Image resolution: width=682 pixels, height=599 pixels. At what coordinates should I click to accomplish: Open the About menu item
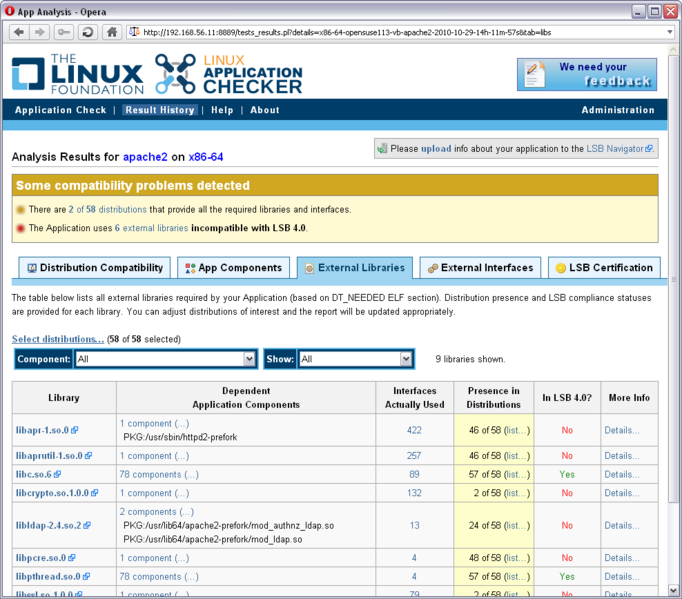[x=265, y=110]
